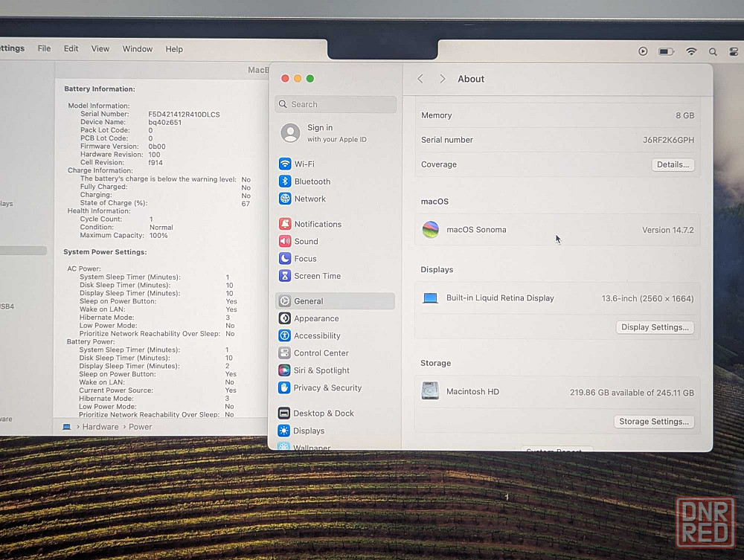Screen dimensions: 744x560
Task: Click the 13.6-inch (2560 × 1664) text
Action: click(648, 298)
